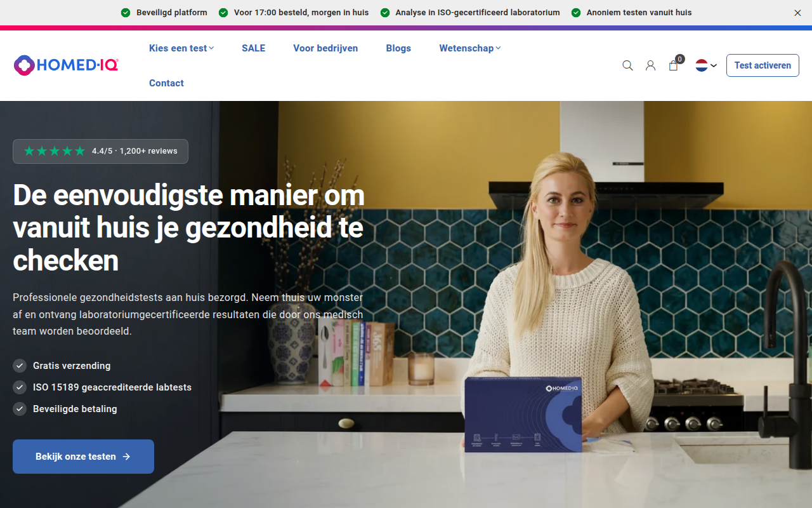Viewport: 812px width, 508px height.
Task: Click 'Analyse in ISO-gecertificeerd laboratorium' text
Action: click(x=478, y=13)
